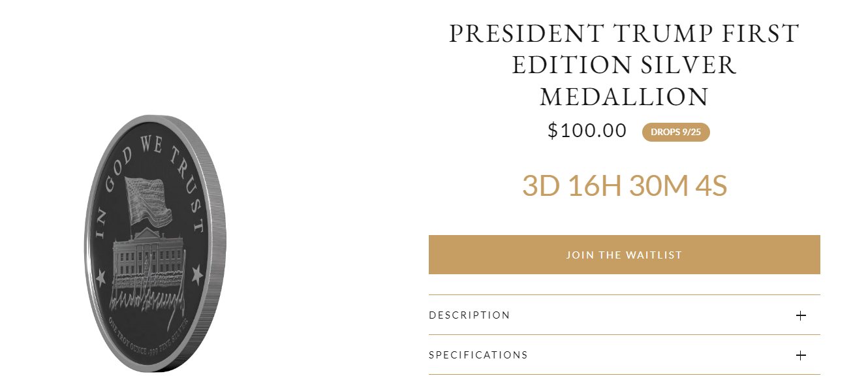868x380 pixels.
Task: Click the waving flag on the medallion
Action: pos(148,200)
